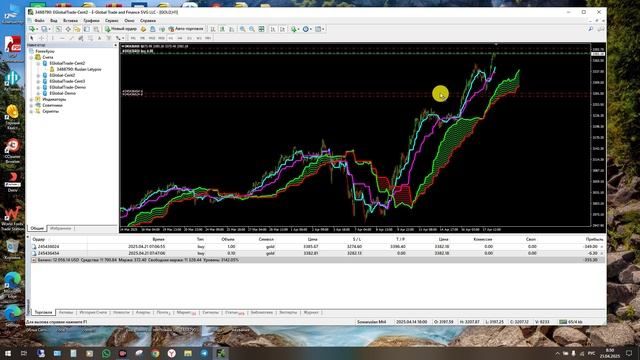This screenshot has height=360, width=640.
Task: Select account 3488790 in Navigator
Action: [x=79, y=69]
